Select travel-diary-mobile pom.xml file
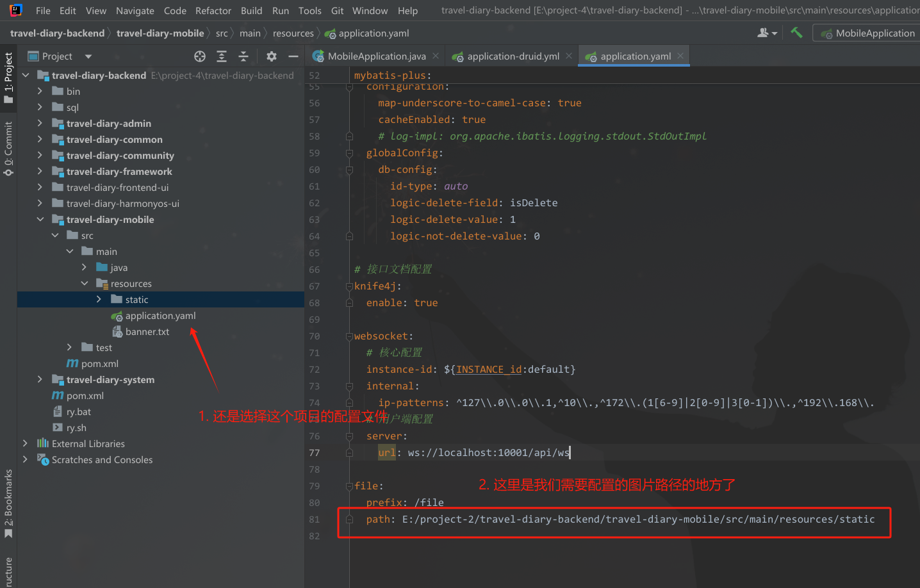The height and width of the screenshot is (588, 920). 99,364
